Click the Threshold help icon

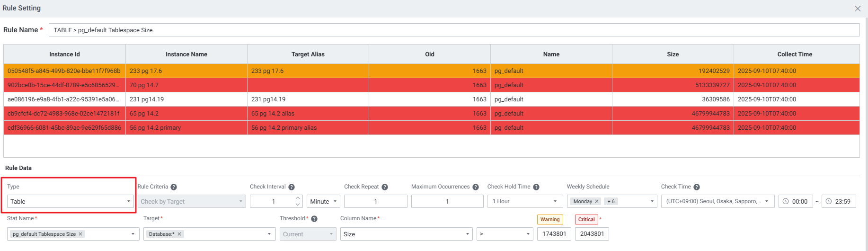(x=314, y=219)
